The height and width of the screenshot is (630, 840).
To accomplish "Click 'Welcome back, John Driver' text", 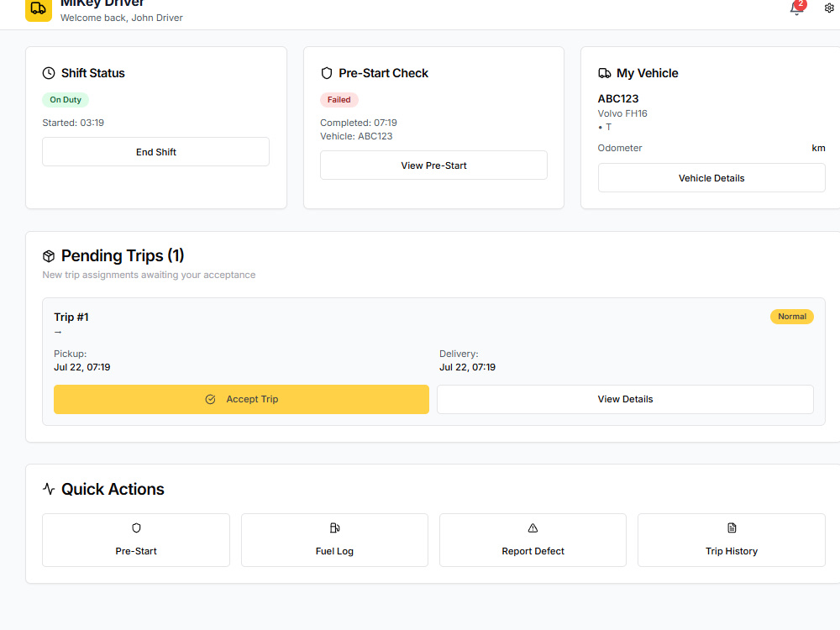I will click(x=122, y=18).
